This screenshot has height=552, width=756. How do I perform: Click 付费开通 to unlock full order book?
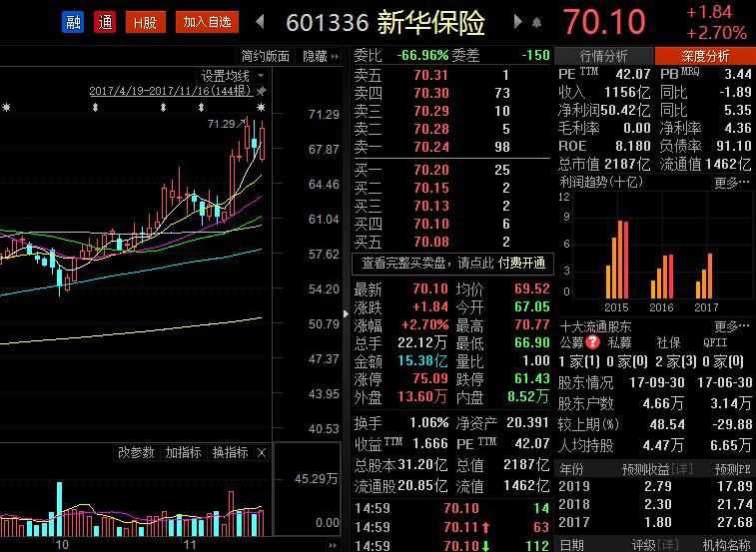521,263
